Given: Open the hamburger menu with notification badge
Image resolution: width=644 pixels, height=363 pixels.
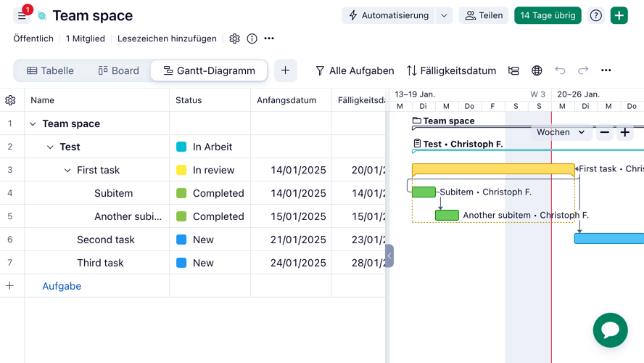Looking at the screenshot, I should click(x=22, y=15).
